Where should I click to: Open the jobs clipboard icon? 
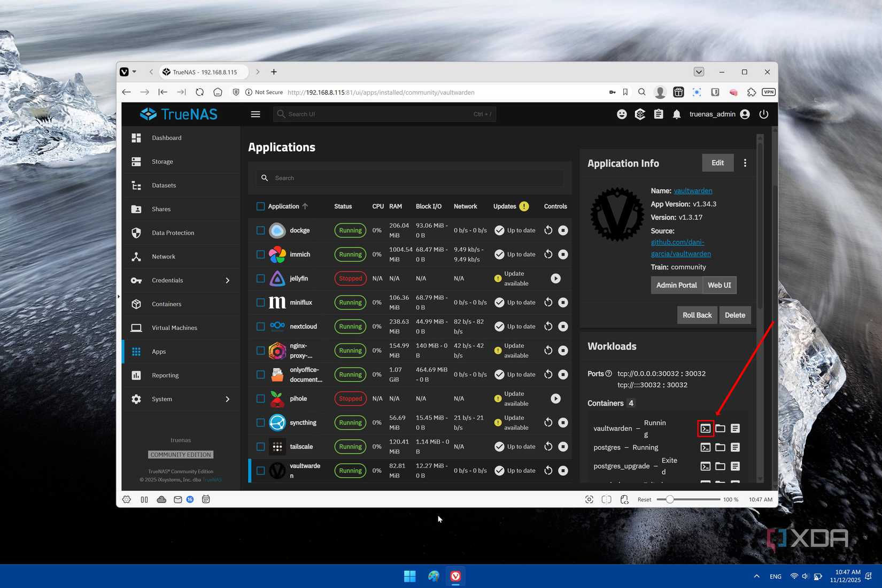click(x=659, y=114)
